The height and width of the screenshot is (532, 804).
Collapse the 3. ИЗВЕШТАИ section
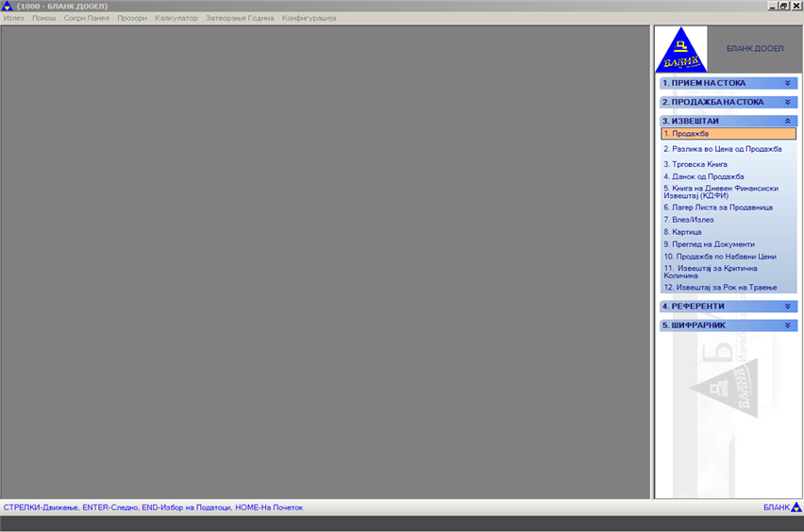(787, 121)
